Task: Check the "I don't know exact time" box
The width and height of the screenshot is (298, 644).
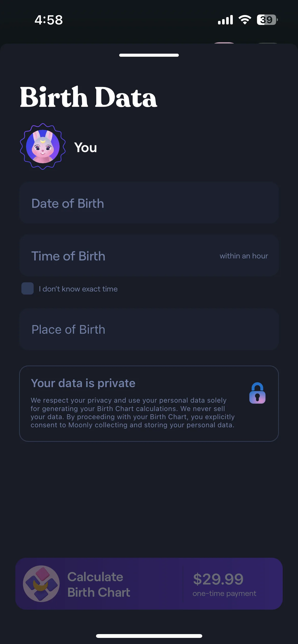Action: pyautogui.click(x=28, y=288)
